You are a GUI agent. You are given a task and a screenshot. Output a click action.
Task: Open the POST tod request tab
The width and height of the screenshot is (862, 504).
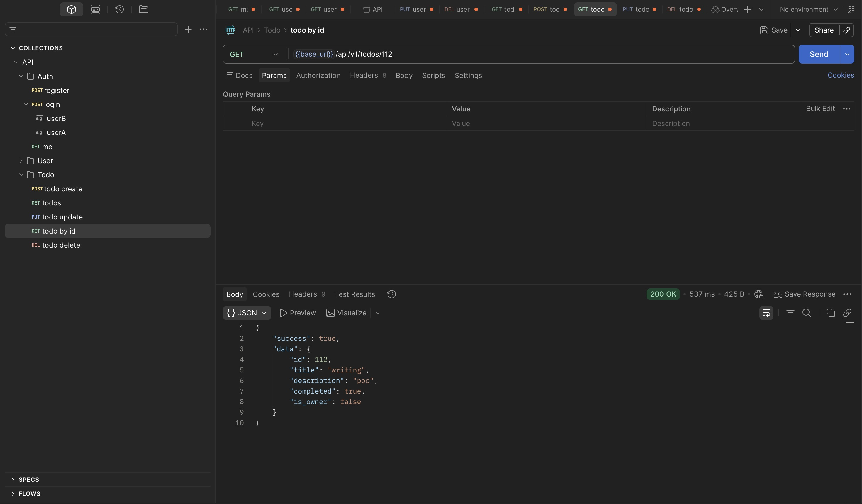click(550, 10)
